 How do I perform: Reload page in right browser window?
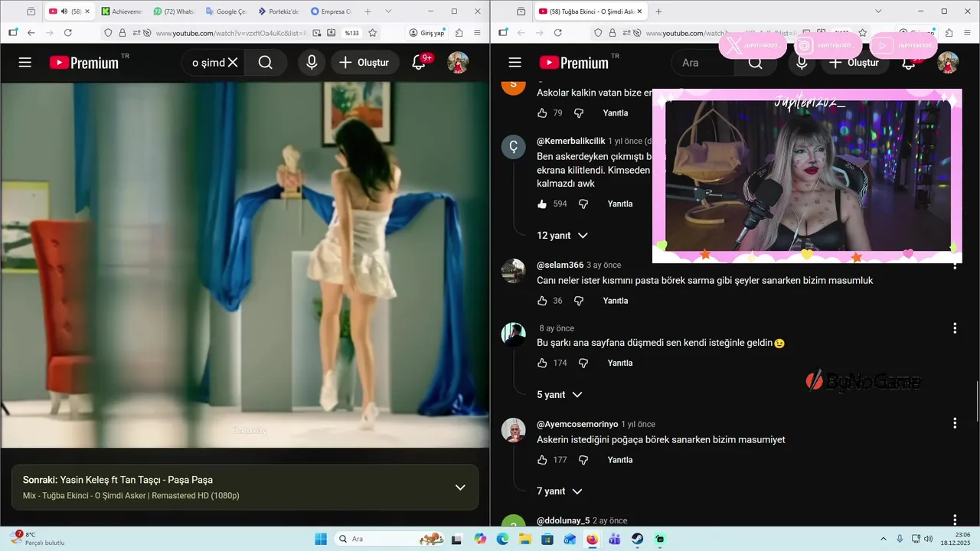558,33
